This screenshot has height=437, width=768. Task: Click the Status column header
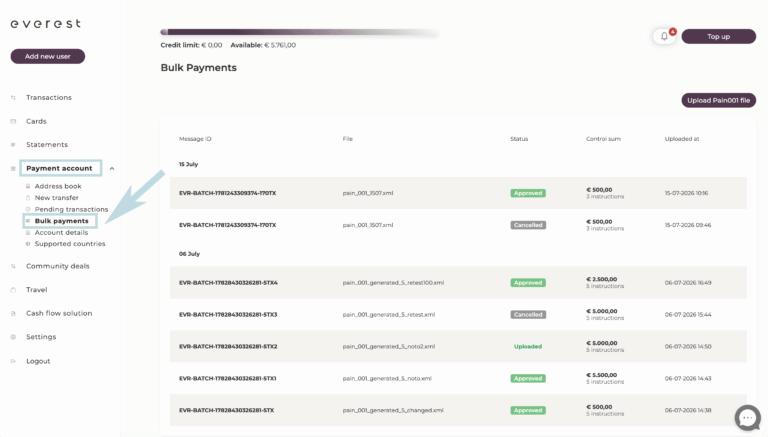tap(519, 139)
